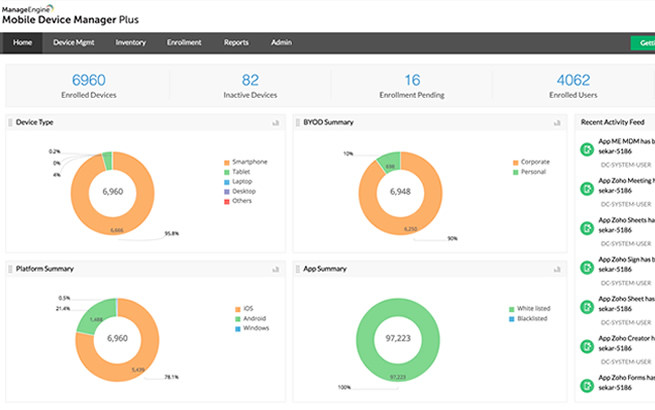655x410 pixels.
Task: Toggle the Windows legend entry
Action: click(x=252, y=328)
